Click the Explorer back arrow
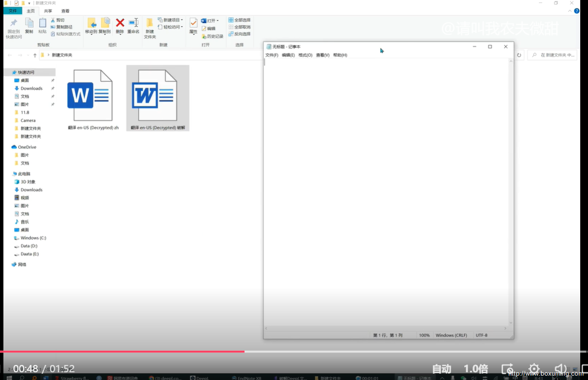Viewport: 588px width, 380px height. [10, 55]
